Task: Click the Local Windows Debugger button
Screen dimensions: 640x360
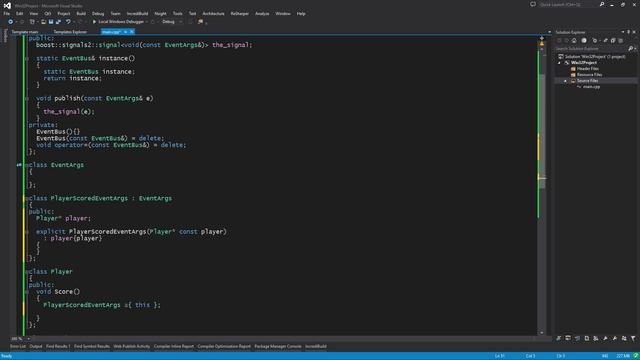Action: point(118,22)
